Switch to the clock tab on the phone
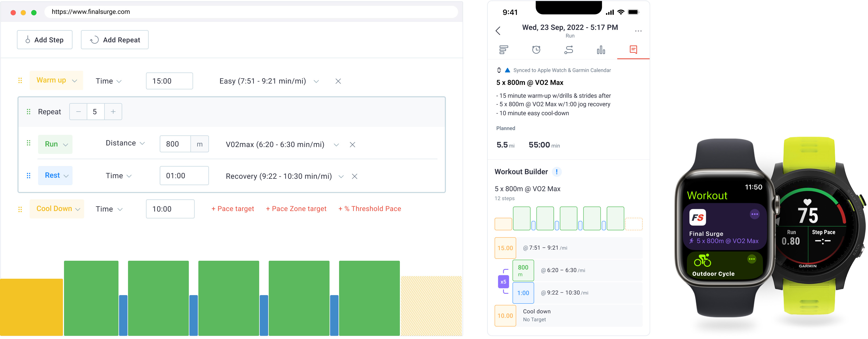This screenshot has width=868, height=339. pyautogui.click(x=536, y=50)
